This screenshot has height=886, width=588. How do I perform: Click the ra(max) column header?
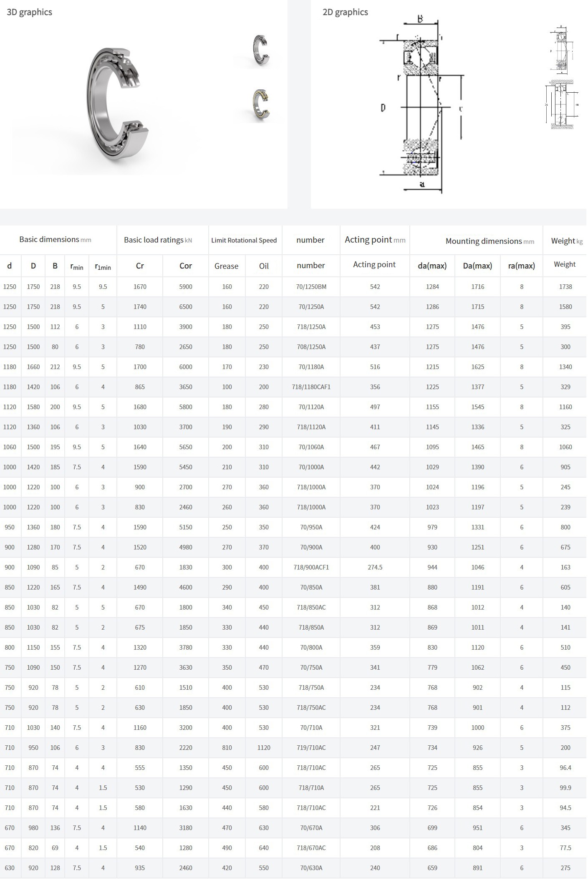click(522, 266)
